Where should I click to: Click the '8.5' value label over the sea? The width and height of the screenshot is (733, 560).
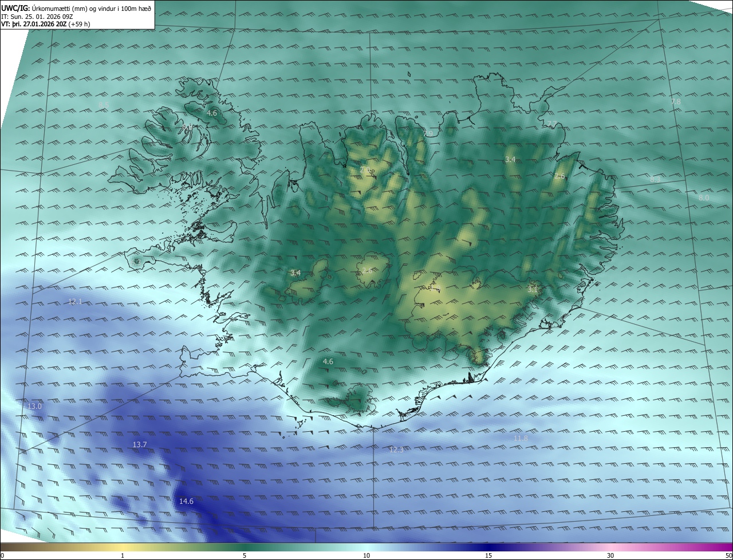point(104,105)
